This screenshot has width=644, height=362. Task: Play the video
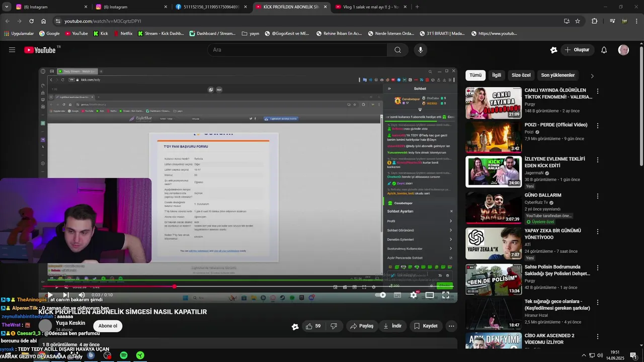point(50,295)
